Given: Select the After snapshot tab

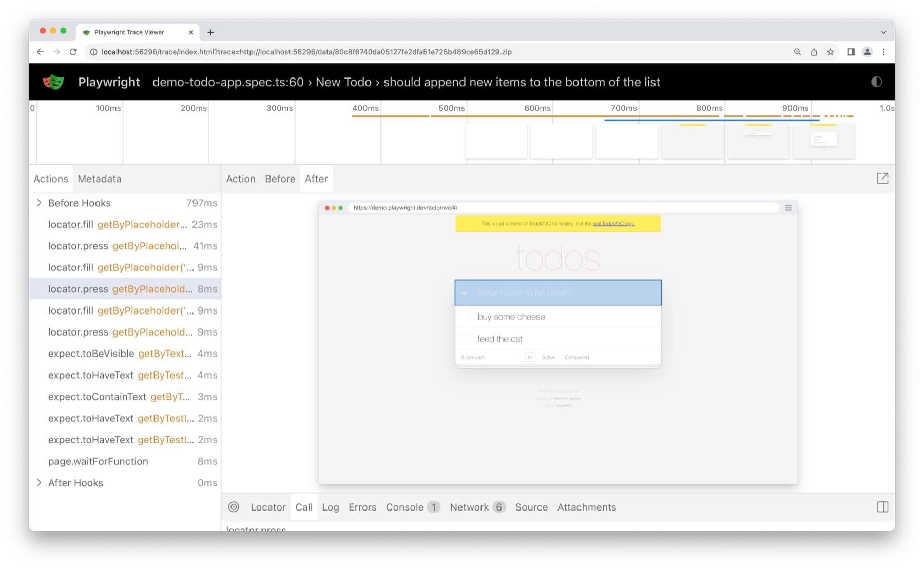Looking at the screenshot, I should point(316,179).
